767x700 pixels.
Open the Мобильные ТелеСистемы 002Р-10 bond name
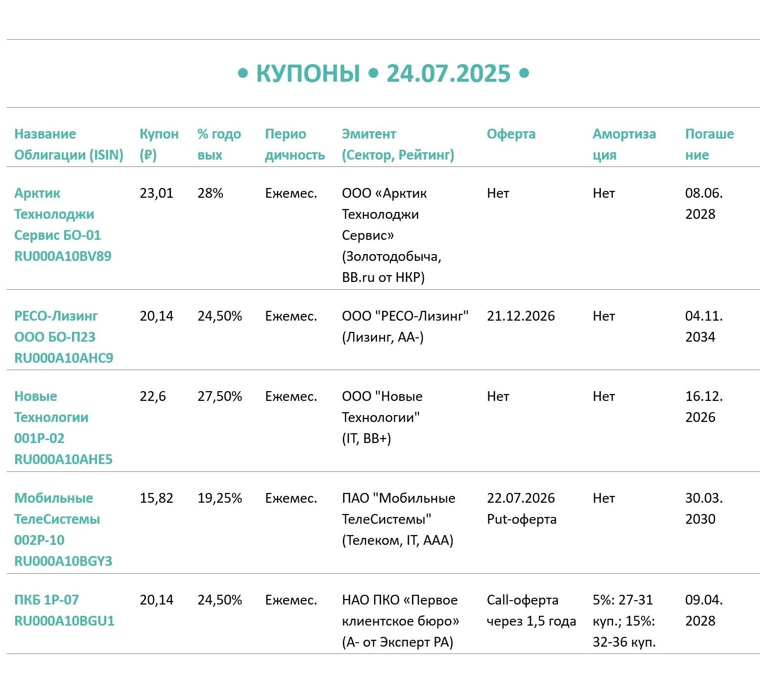[63, 530]
